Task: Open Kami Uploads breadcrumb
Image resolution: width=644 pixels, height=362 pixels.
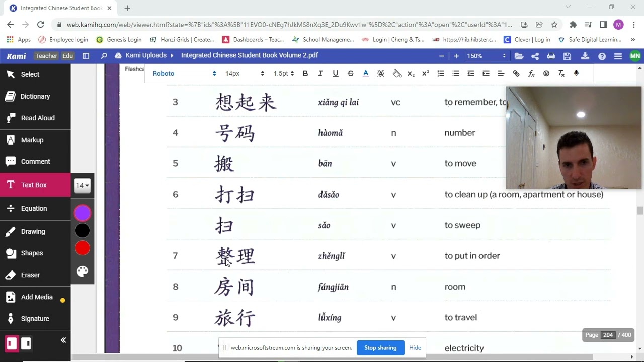Action: (x=145, y=55)
